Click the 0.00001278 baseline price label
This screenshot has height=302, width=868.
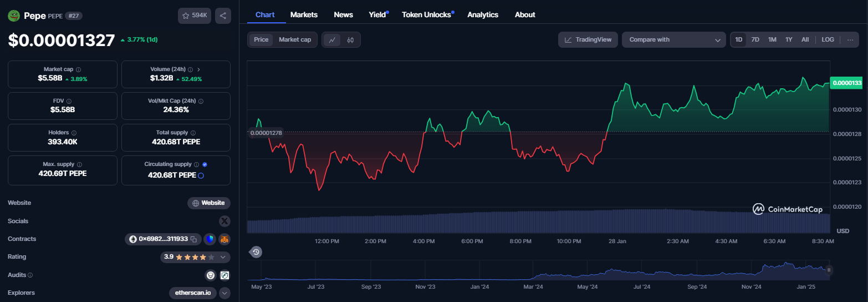[x=266, y=133]
